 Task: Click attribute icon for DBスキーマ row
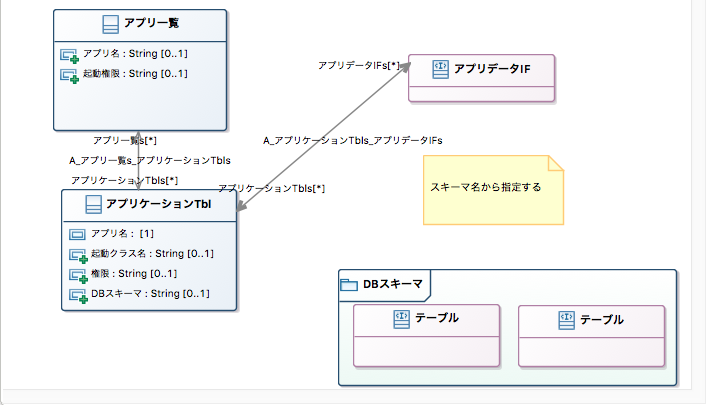(x=78, y=296)
